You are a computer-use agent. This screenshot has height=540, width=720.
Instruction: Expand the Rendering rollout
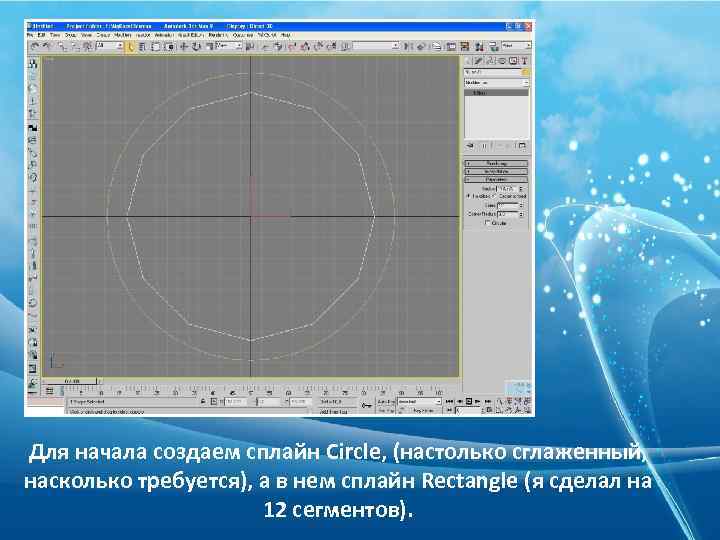[x=496, y=163]
